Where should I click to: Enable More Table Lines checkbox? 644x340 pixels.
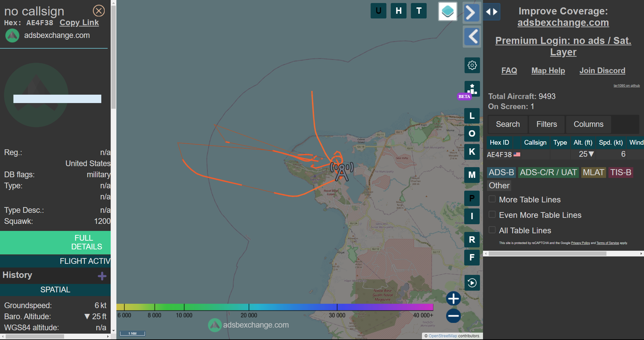[x=492, y=199]
